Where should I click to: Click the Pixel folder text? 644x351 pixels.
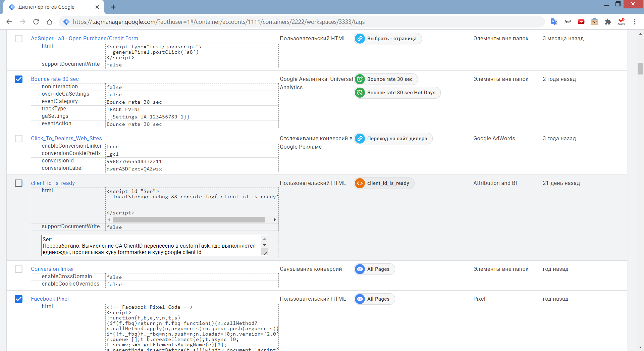coord(479,299)
